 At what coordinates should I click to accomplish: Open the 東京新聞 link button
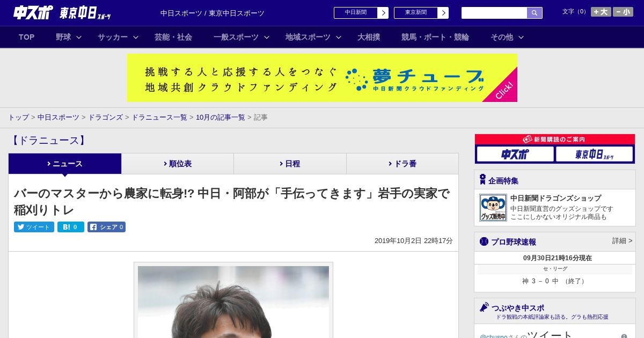[x=416, y=13]
